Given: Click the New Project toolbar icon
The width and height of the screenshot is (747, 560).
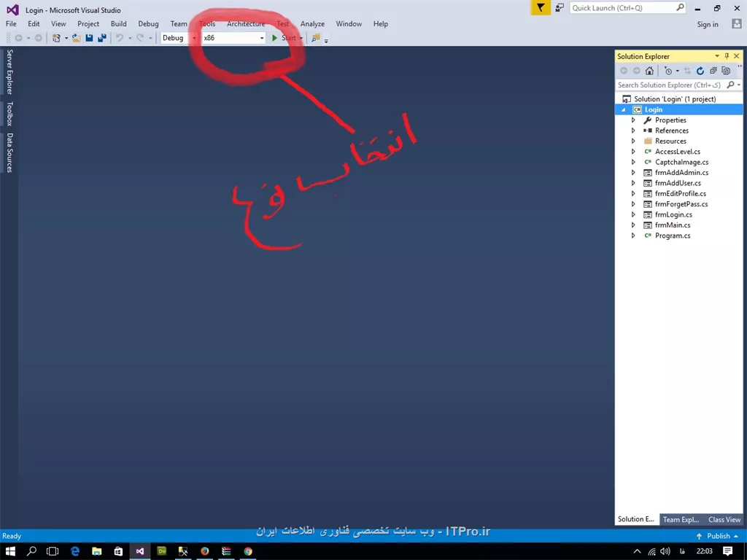Looking at the screenshot, I should [x=56, y=38].
